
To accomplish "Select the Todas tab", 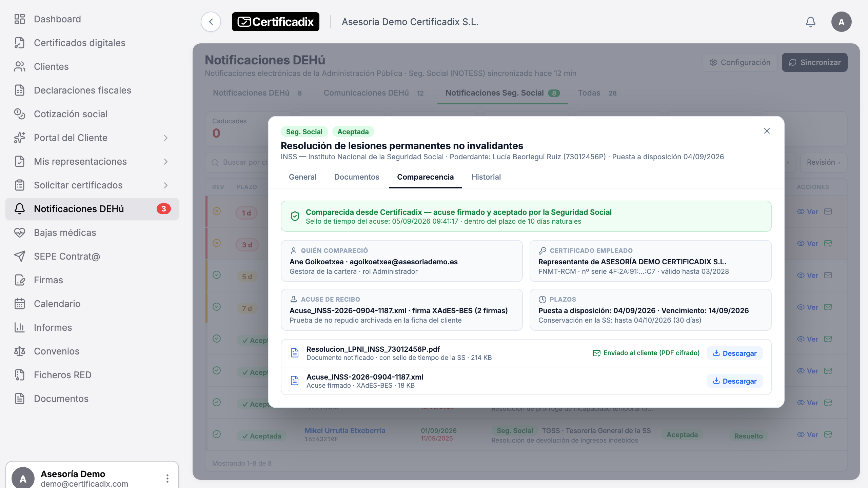I will (597, 93).
